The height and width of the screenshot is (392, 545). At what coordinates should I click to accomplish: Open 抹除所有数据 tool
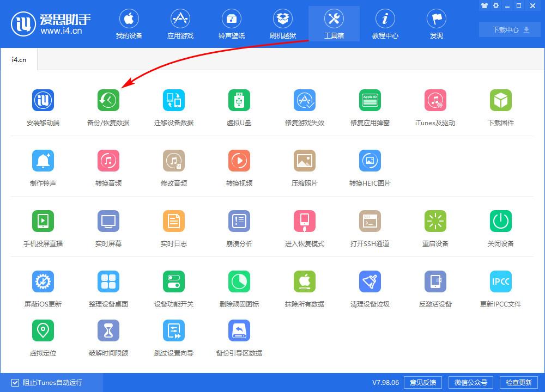(x=305, y=281)
